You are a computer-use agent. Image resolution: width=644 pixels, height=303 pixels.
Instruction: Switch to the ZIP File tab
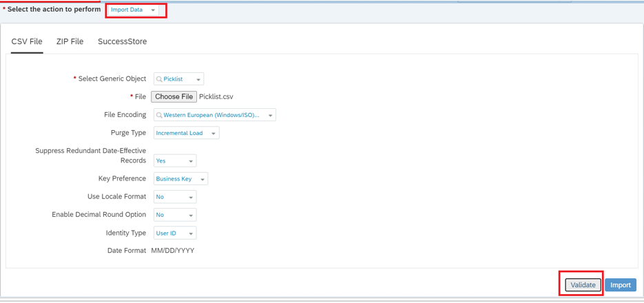click(x=70, y=41)
